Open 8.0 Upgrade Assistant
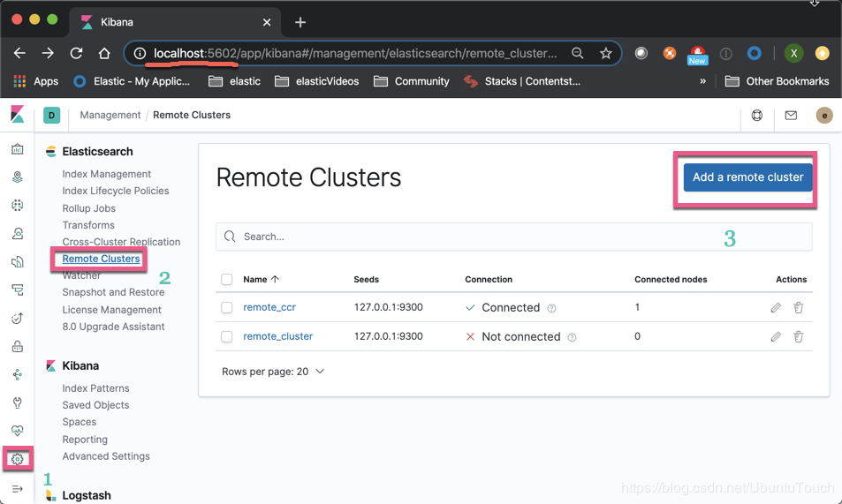Screen dimensions: 842x504 (113, 327)
